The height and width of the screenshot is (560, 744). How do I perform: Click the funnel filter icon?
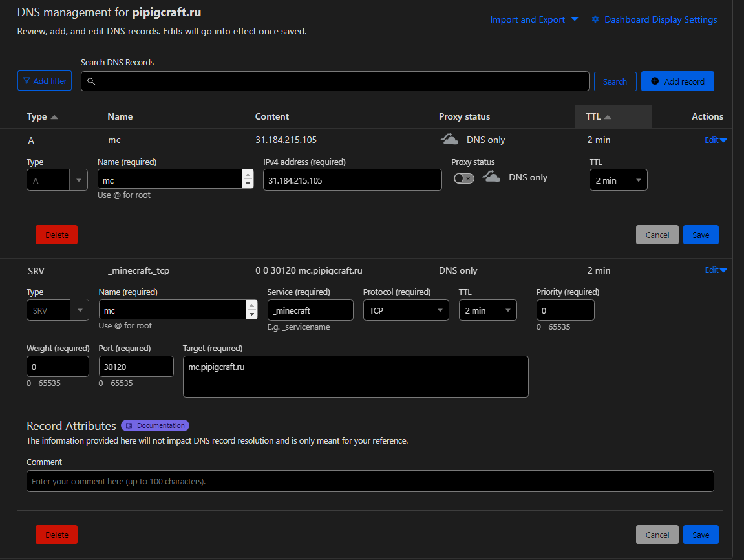click(x=27, y=81)
